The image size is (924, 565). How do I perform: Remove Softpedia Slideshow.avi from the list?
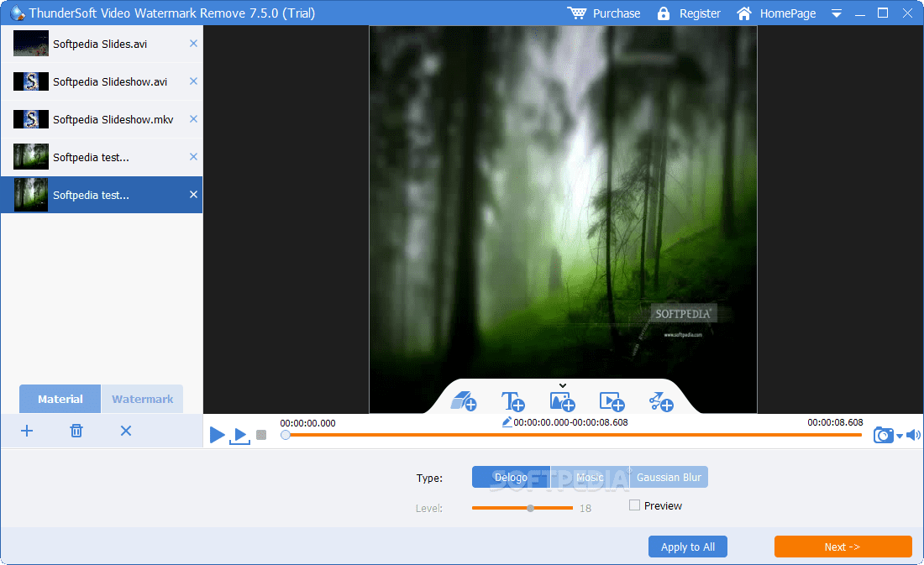[193, 81]
